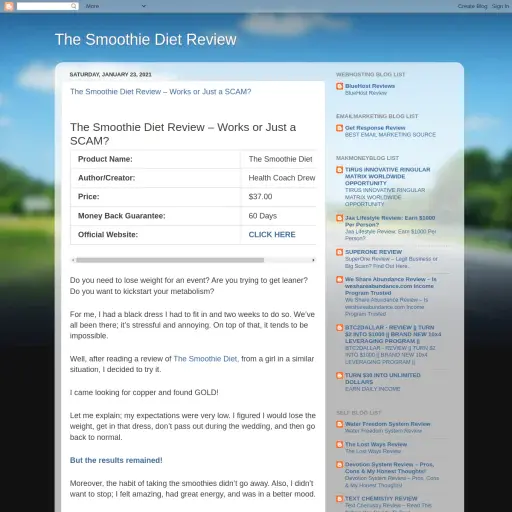Click blog icon beside TEXT CHEMISTRY REVIEW
Image resolution: width=512 pixels, height=512 pixels.
340,499
